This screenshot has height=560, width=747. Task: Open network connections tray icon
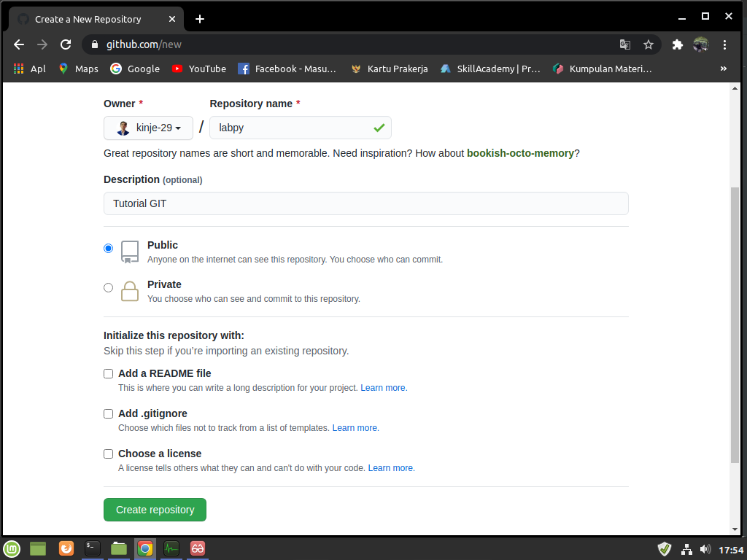(686, 550)
